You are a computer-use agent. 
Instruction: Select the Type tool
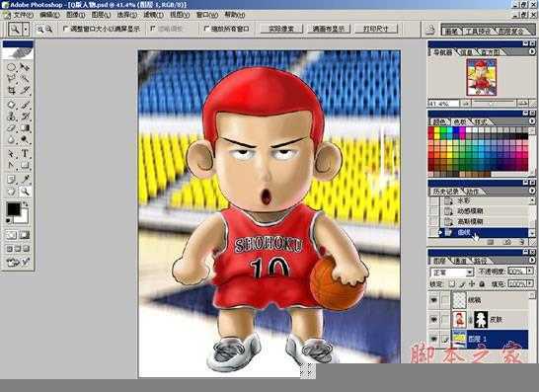pyautogui.click(x=25, y=154)
